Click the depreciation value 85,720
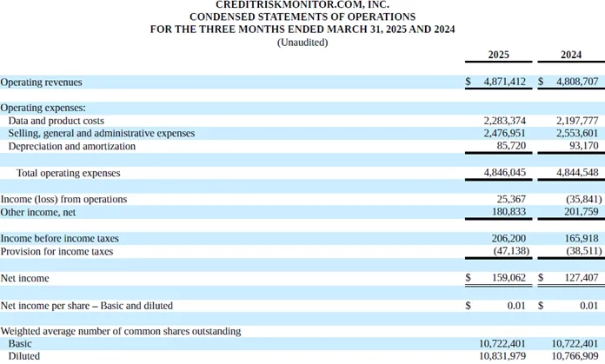 tap(511, 145)
